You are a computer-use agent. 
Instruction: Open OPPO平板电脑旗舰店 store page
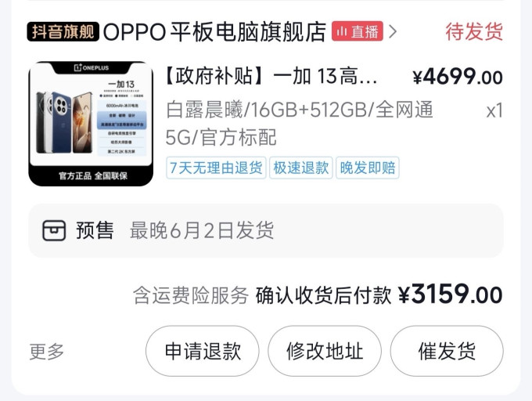(x=214, y=32)
